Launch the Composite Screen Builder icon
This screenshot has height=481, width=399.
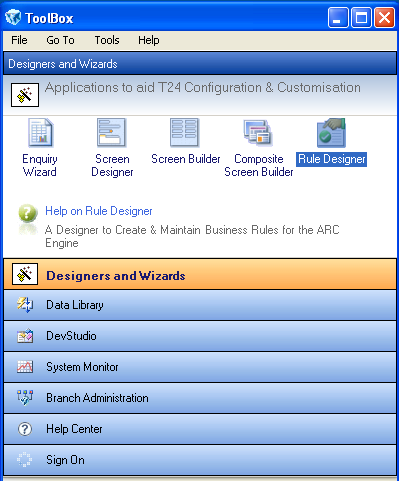pyautogui.click(x=258, y=133)
